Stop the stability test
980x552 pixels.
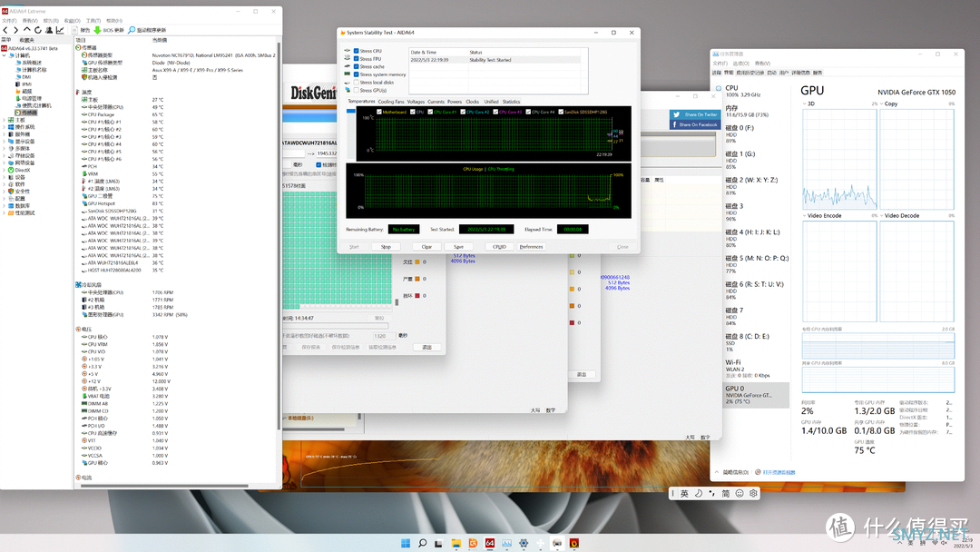tap(387, 247)
